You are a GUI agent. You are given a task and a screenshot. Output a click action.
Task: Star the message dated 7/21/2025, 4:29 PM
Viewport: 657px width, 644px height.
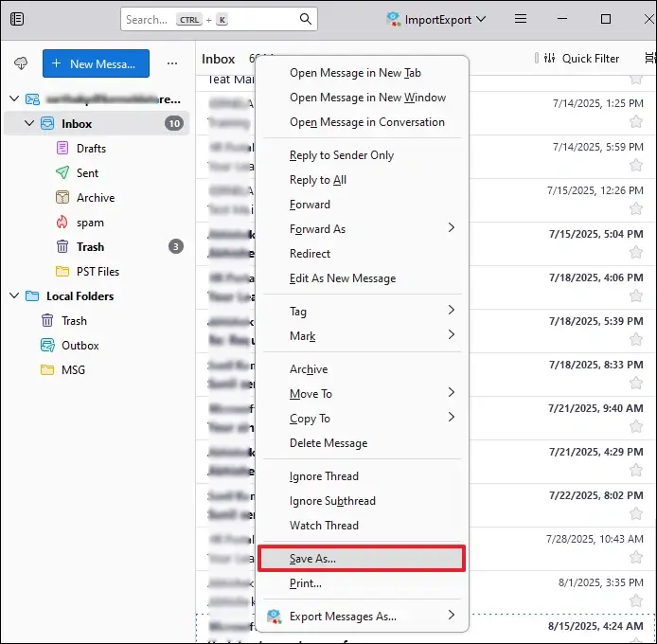click(x=636, y=470)
